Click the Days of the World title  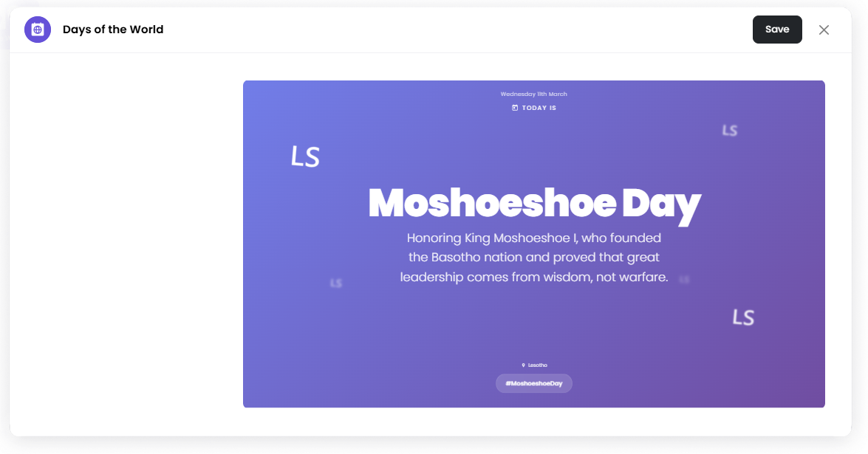pos(113,30)
